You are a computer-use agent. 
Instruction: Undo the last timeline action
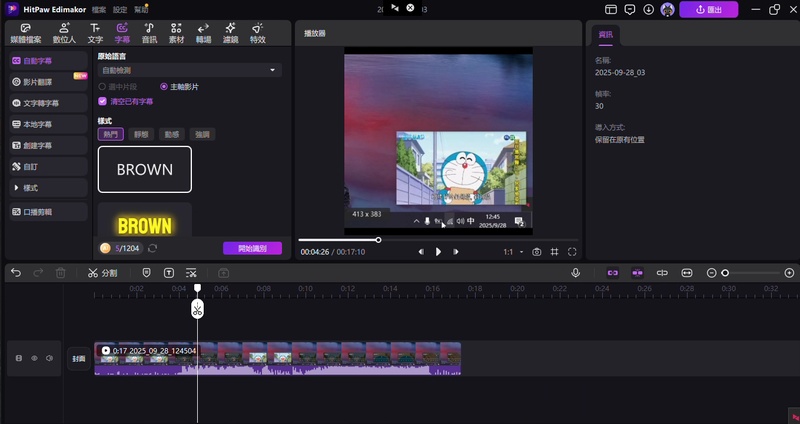point(15,272)
